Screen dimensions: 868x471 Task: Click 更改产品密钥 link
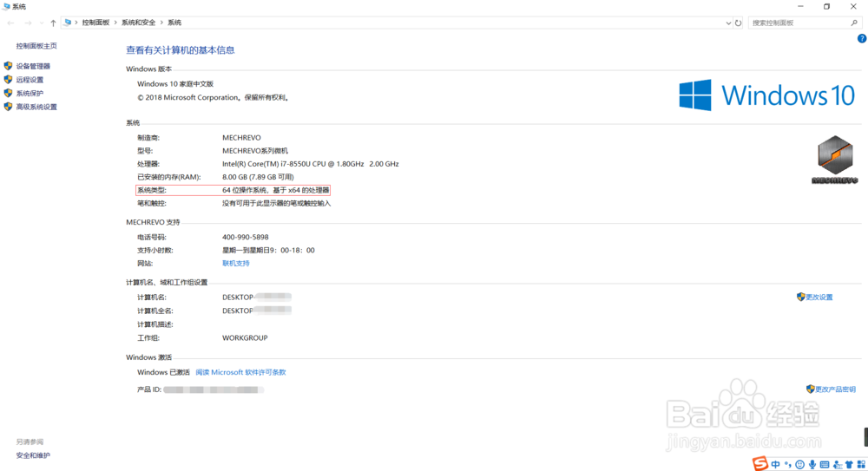(x=835, y=389)
